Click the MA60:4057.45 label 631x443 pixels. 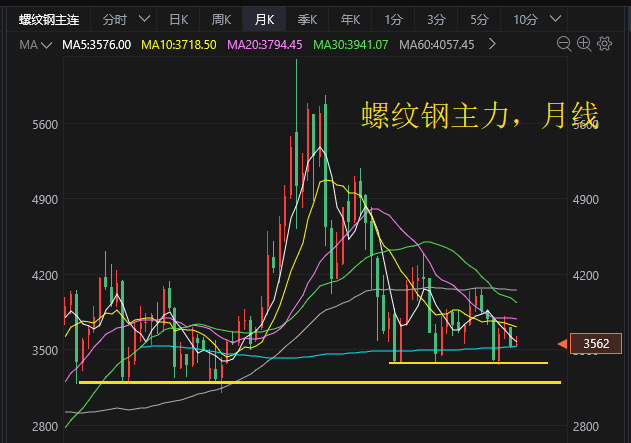coord(437,45)
